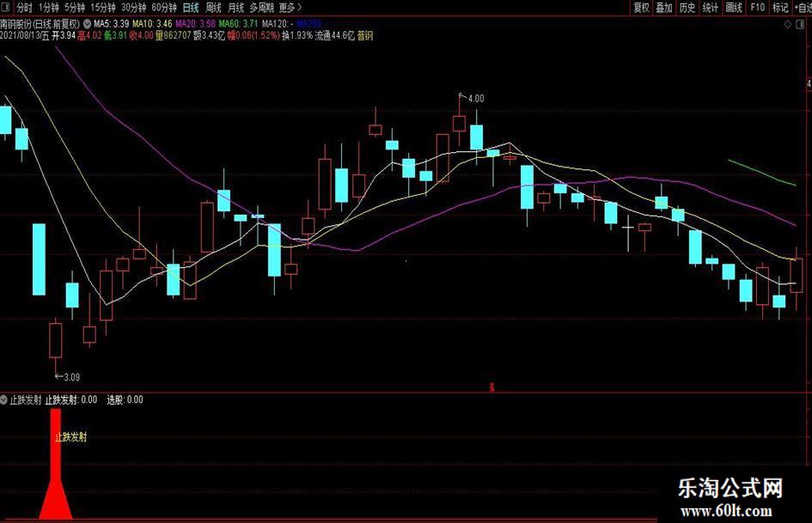The width and height of the screenshot is (812, 523).
Task: Click the square window icon beside the diamond
Action: [x=801, y=24]
